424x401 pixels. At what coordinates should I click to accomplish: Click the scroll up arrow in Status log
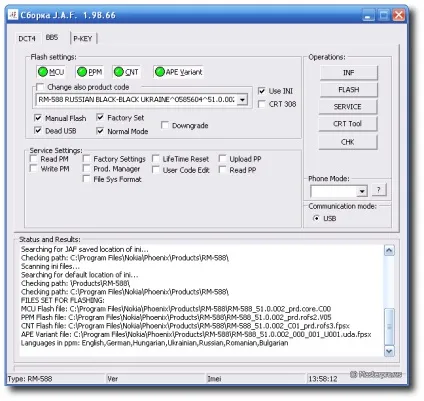389,250
